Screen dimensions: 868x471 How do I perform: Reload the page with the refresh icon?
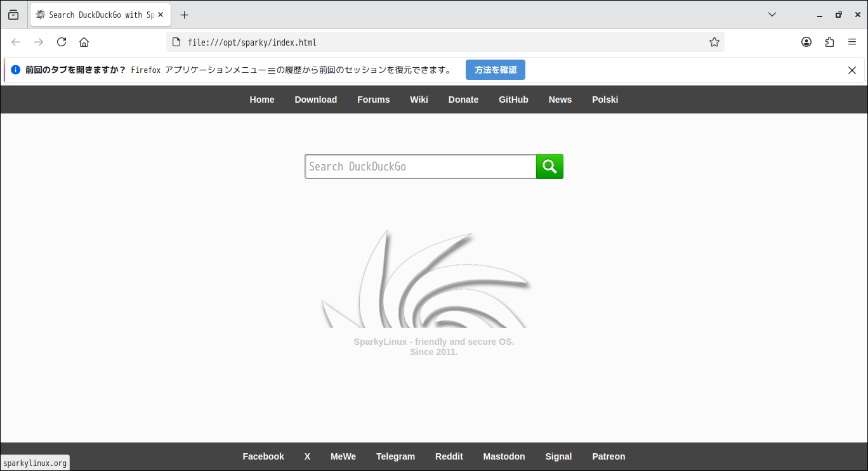62,42
